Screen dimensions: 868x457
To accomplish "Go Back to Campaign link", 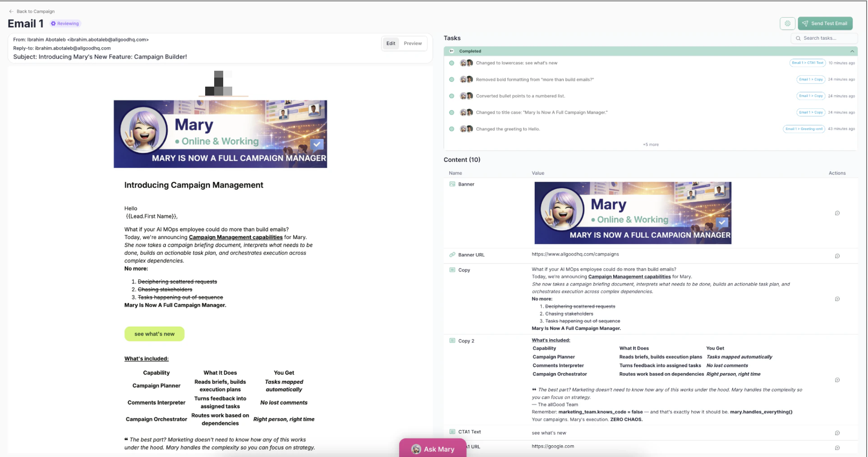I will [x=32, y=11].
